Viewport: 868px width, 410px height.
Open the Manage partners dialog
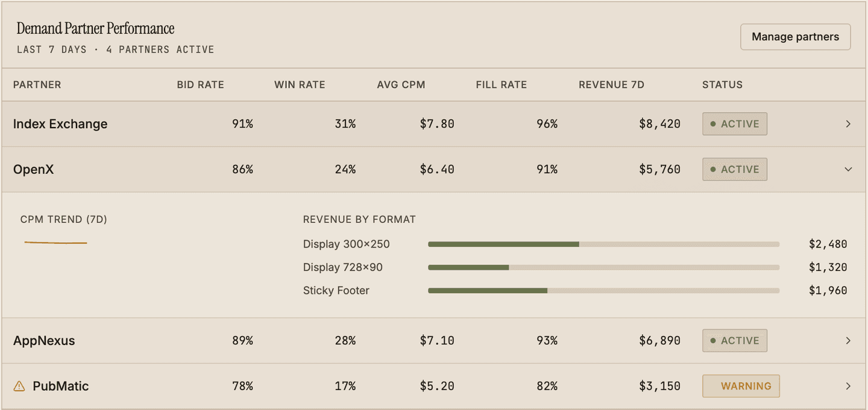(795, 37)
